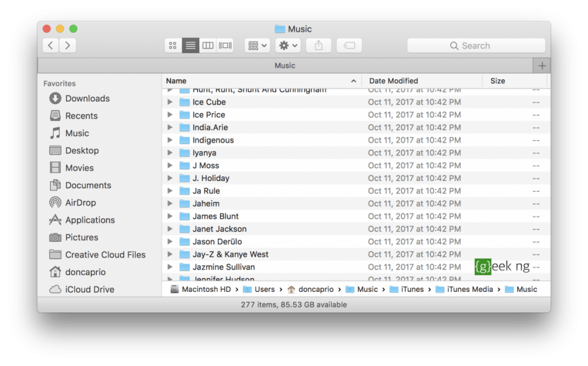Screen dimensions: 588x366
Task: Click the 277 items status text
Action: (x=294, y=305)
